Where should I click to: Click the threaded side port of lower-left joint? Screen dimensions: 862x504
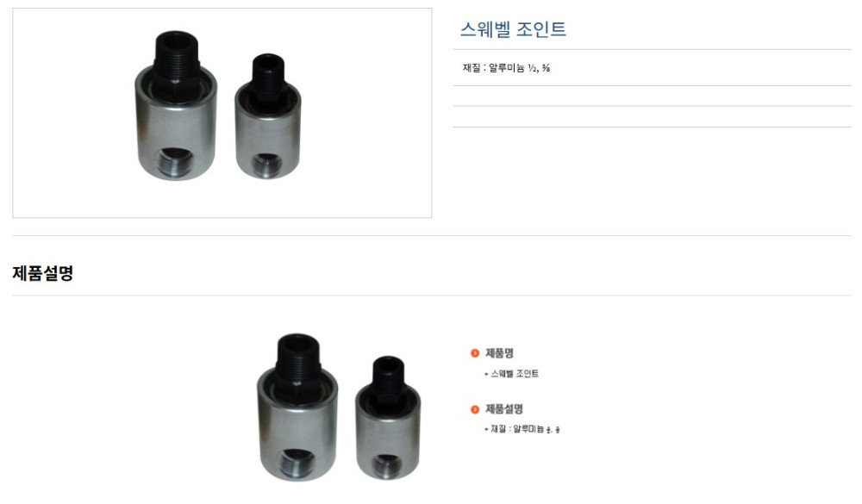tap(297, 464)
